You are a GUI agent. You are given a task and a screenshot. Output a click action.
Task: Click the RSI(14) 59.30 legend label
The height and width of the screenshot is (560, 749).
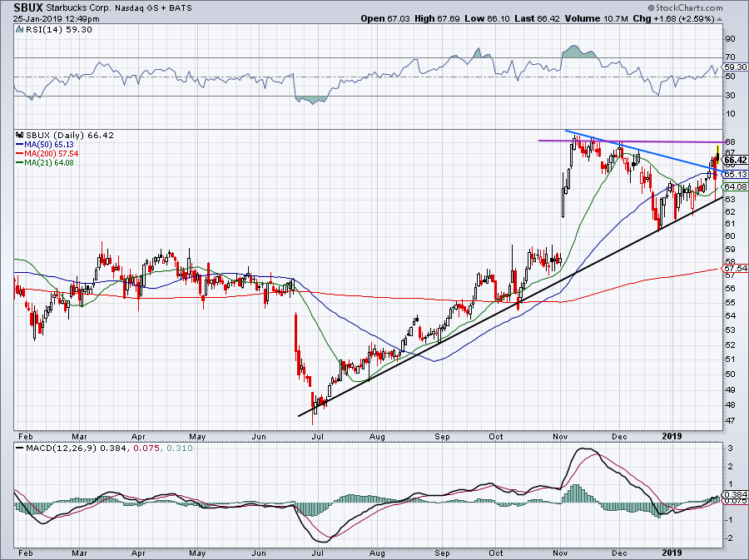pyautogui.click(x=58, y=30)
